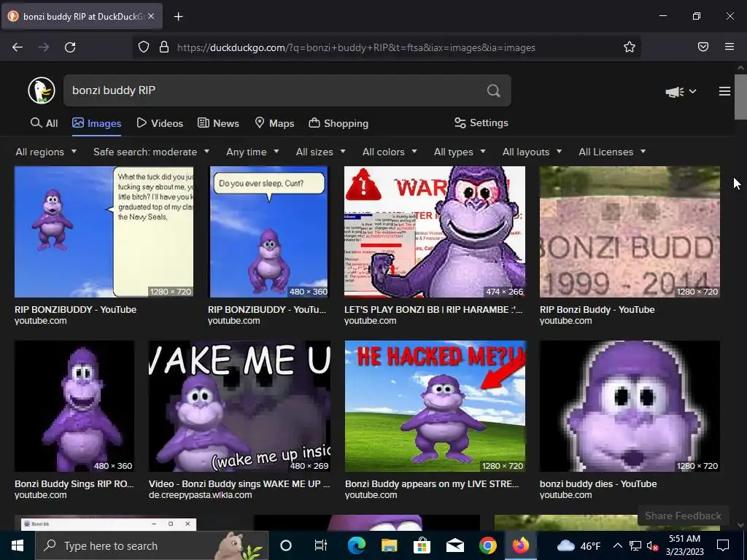This screenshot has width=747, height=560.
Task: Open Microsoft Store from taskbar
Action: [x=422, y=545]
